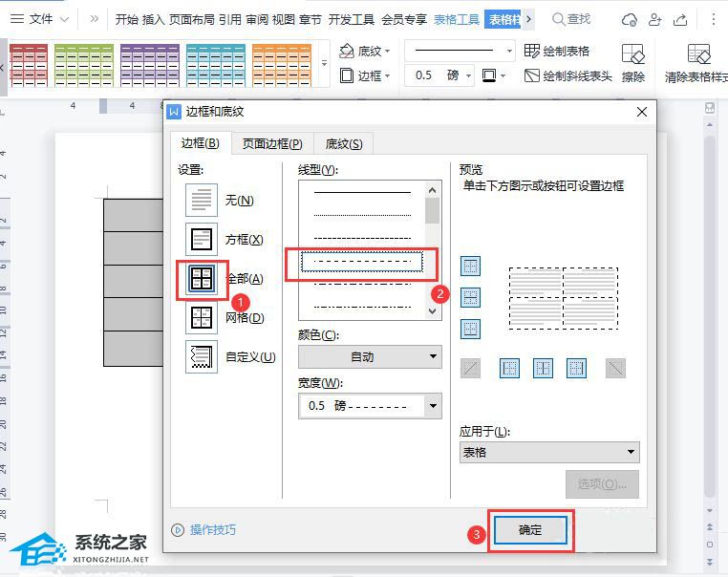
Task: Click the 查找 search box
Action: (x=571, y=19)
